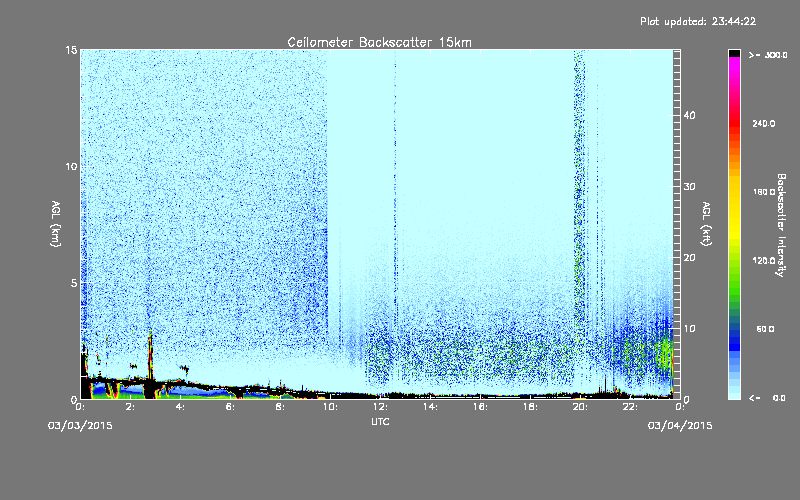Click the "30" tick on the kft axis
Screen dimensions: 800x500
pyautogui.click(x=689, y=187)
